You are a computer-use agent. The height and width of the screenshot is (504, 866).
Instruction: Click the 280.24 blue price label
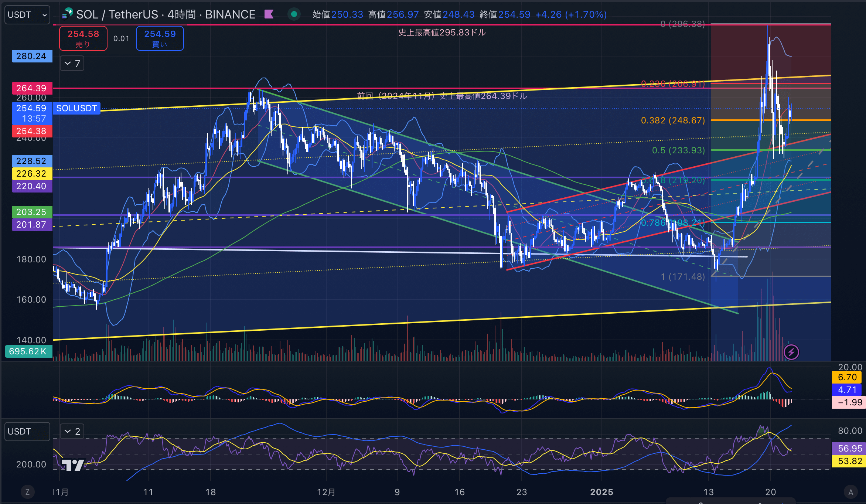[32, 56]
